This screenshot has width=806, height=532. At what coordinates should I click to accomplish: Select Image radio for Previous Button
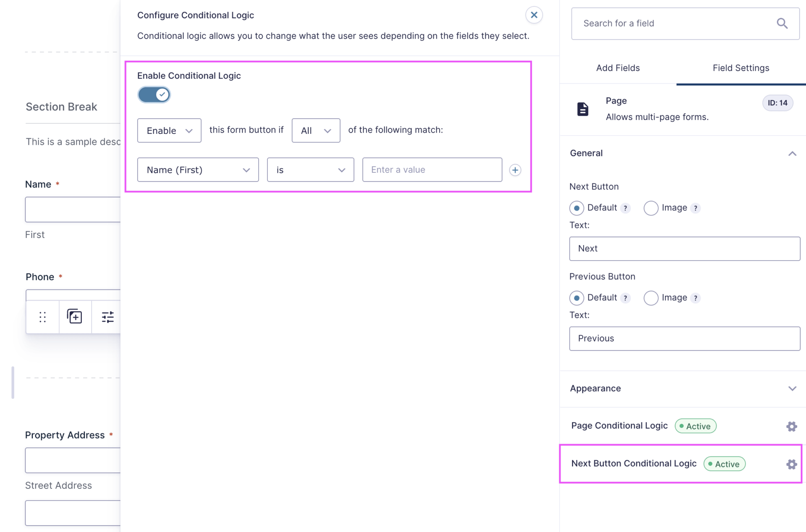click(651, 298)
